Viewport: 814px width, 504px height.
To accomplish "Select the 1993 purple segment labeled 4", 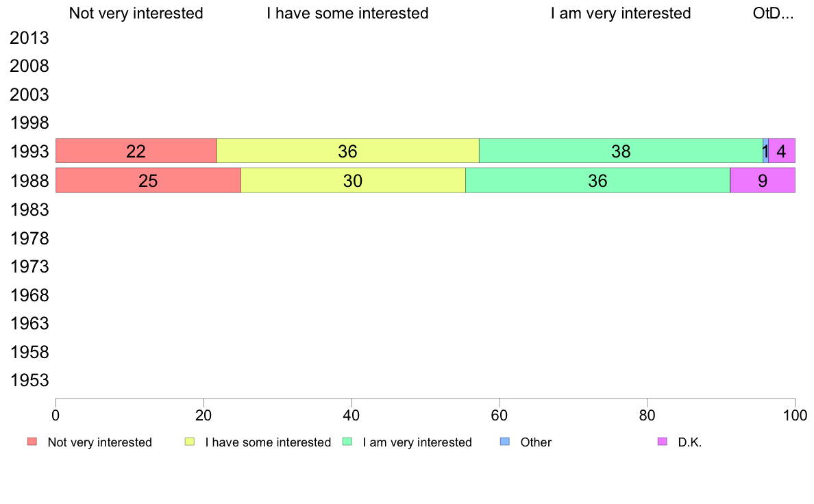I will click(x=782, y=151).
